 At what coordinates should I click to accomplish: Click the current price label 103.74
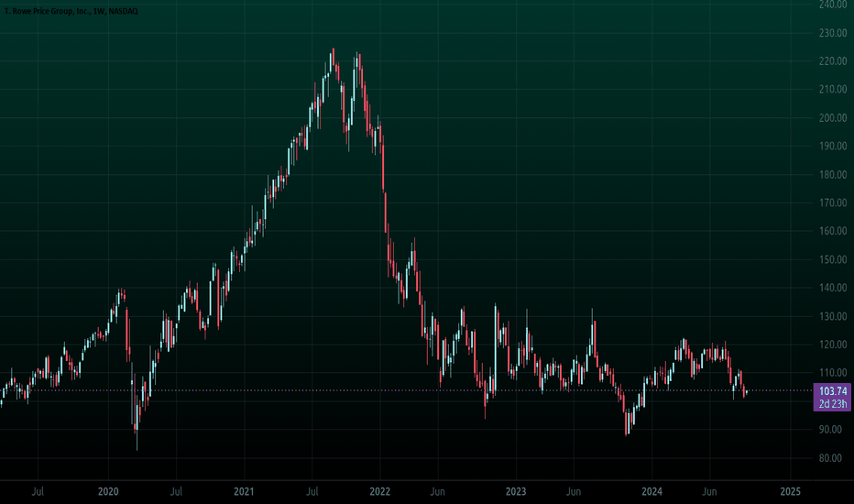coord(833,391)
